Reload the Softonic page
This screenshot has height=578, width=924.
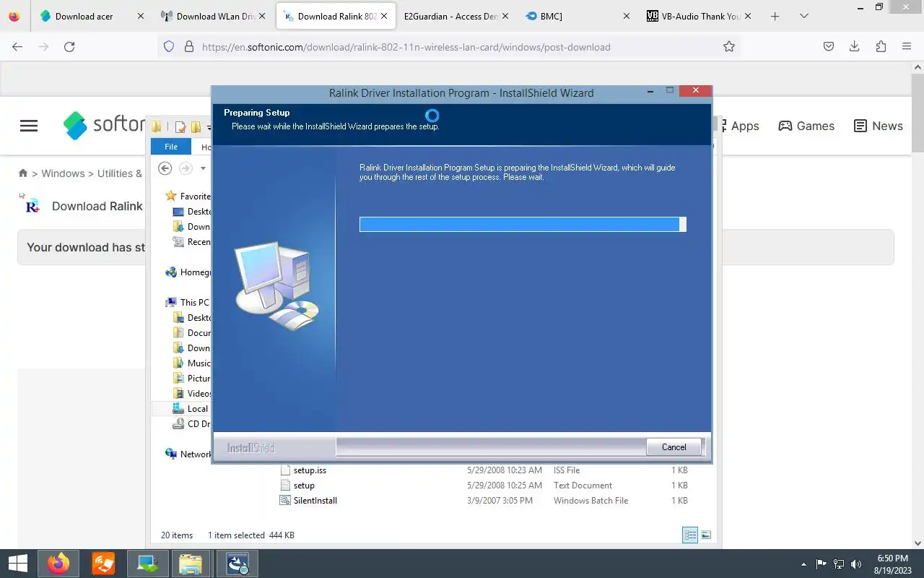click(69, 47)
